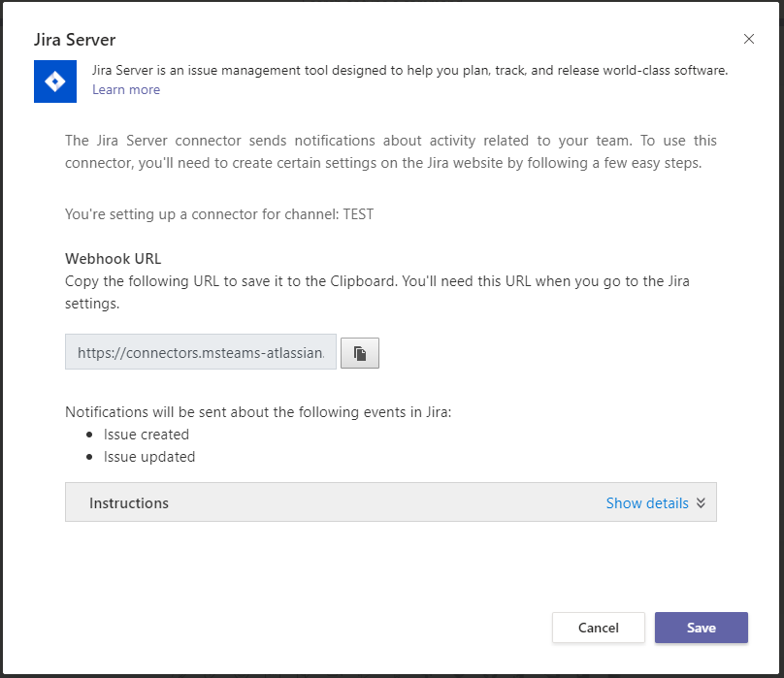Viewport: 784px width, 678px height.
Task: Open the Learn more link
Action: pos(126,89)
